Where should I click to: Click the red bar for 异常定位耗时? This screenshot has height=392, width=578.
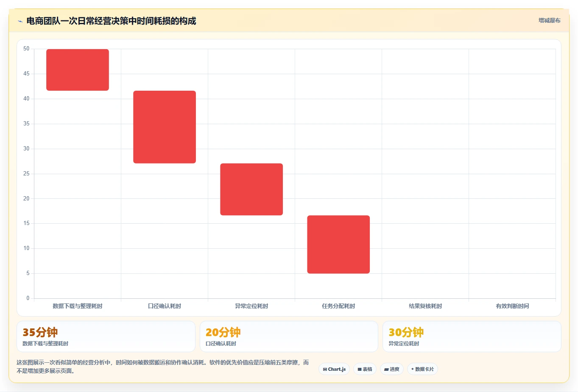tap(251, 189)
